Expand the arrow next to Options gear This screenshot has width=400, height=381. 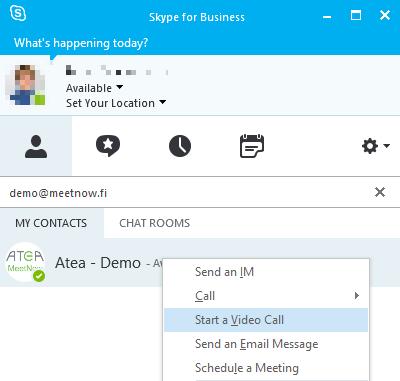[x=387, y=146]
